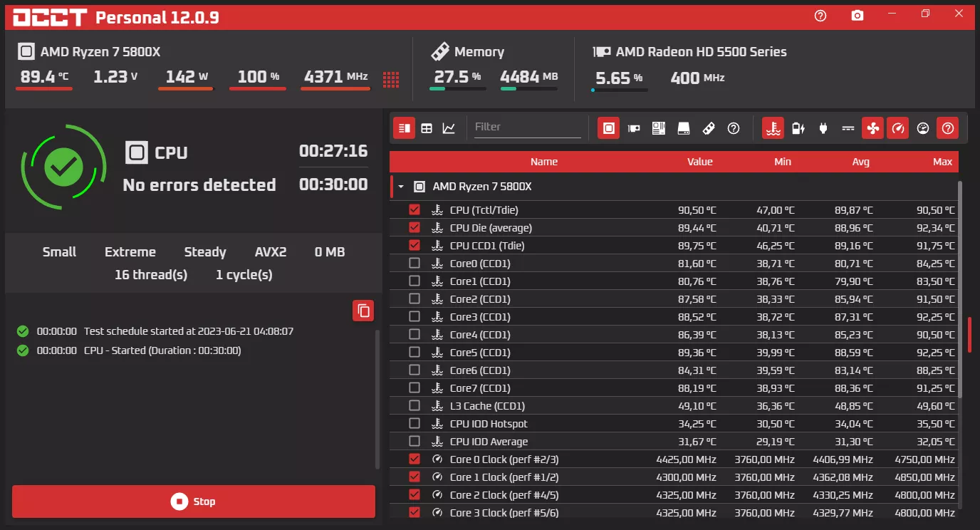Open the graph view of sensors
The image size is (980, 530).
449,128
